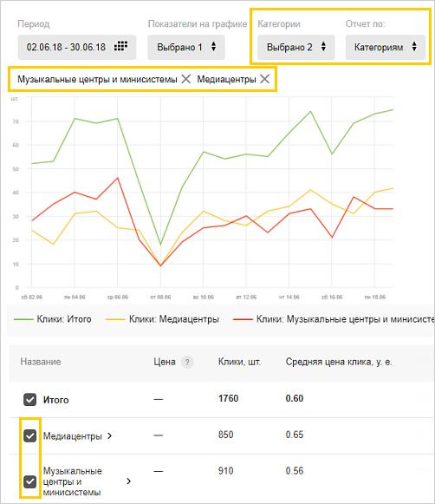Sort by 'Название' column header

(x=41, y=362)
